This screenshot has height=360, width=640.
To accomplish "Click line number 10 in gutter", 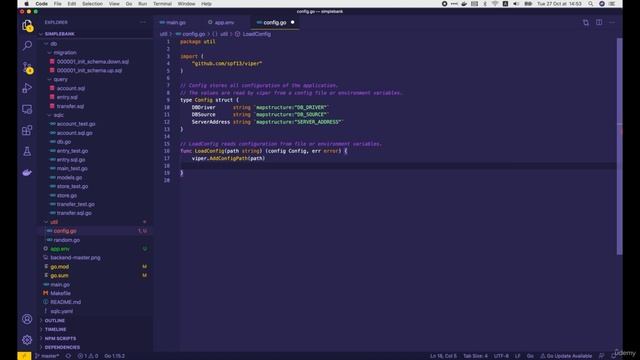I will (167, 107).
